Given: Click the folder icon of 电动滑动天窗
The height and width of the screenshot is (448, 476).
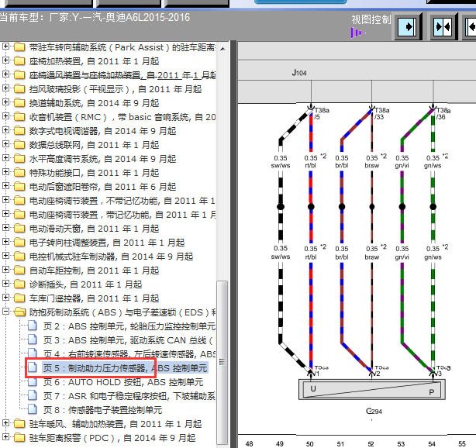Looking at the screenshot, I should pos(19,228).
